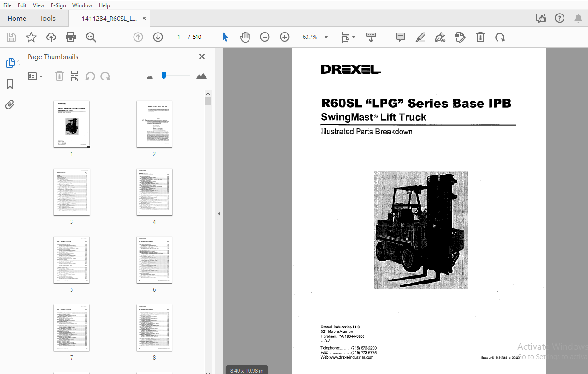Select the Highlight text pen tool

coord(421,37)
